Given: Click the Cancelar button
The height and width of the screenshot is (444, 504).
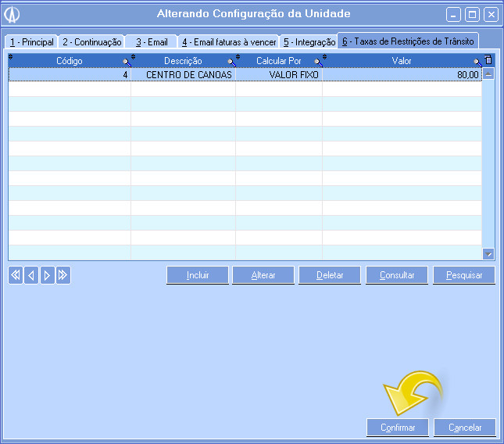Looking at the screenshot, I should point(465,428).
